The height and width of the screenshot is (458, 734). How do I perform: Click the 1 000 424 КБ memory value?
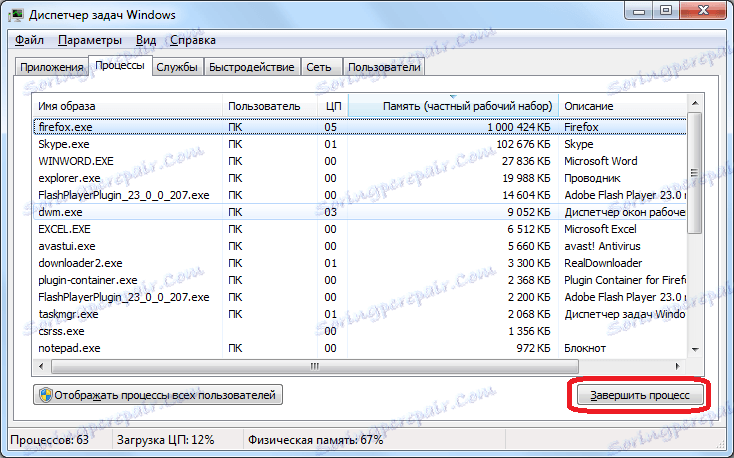[x=519, y=127]
